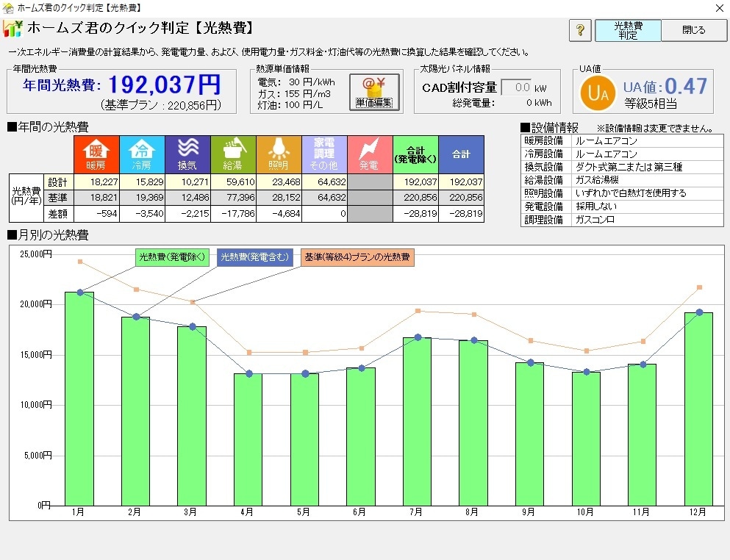Open the 単価編集 unit price editor
The height and width of the screenshot is (560, 730).
pyautogui.click(x=374, y=92)
